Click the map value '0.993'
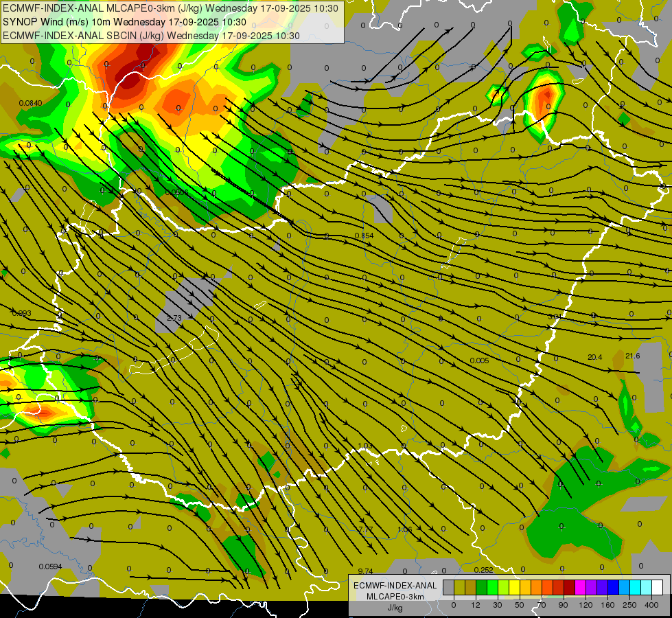This screenshot has width=672, height=618. pyautogui.click(x=22, y=313)
